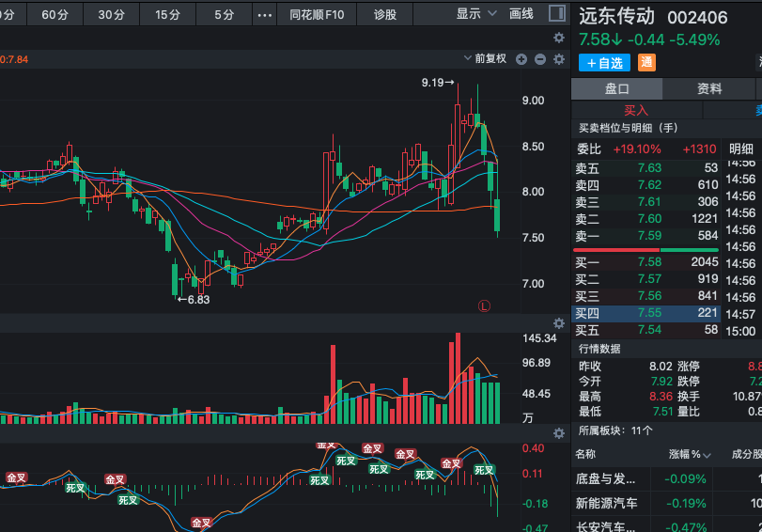Image resolution: width=762 pixels, height=532 pixels.
Task: Click 最低 7.51 value
Action: point(661,412)
